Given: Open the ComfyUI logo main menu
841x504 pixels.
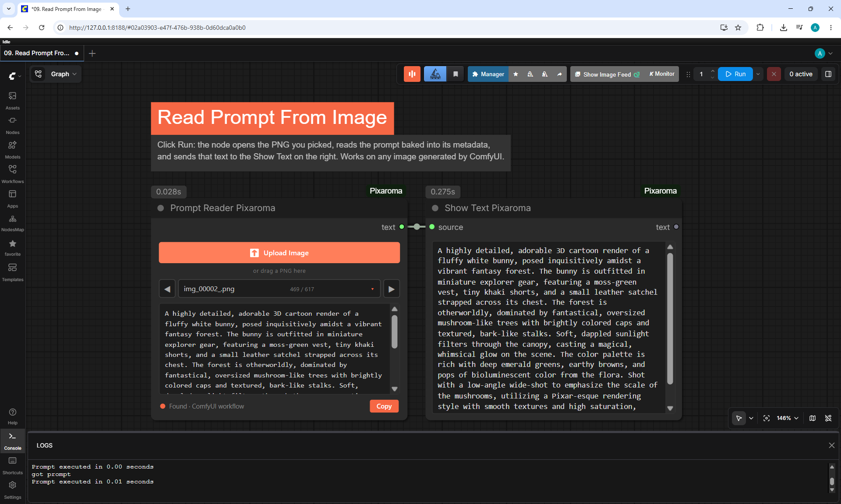Looking at the screenshot, I should pyautogui.click(x=14, y=76).
